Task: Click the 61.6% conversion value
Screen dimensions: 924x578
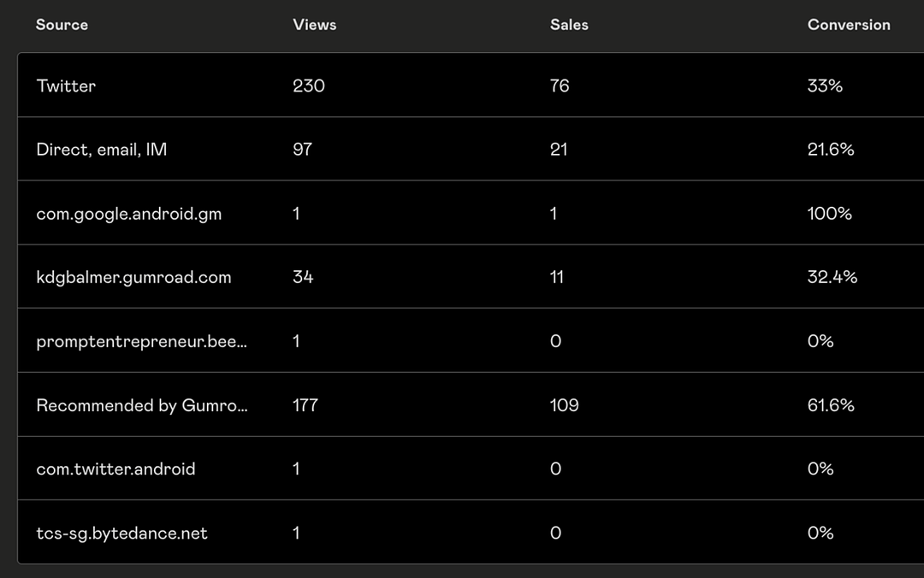Action: 831,405
